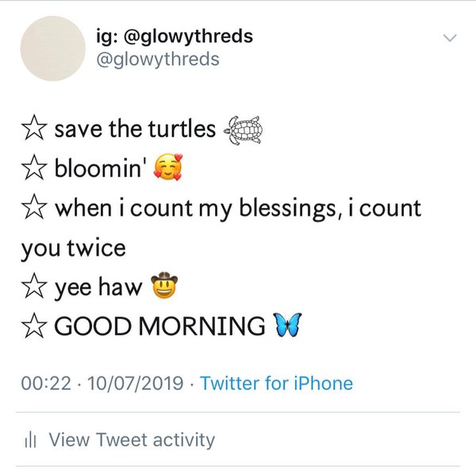The image size is (476, 476).
Task: Open the tweet options chevron menu
Action: click(x=450, y=37)
